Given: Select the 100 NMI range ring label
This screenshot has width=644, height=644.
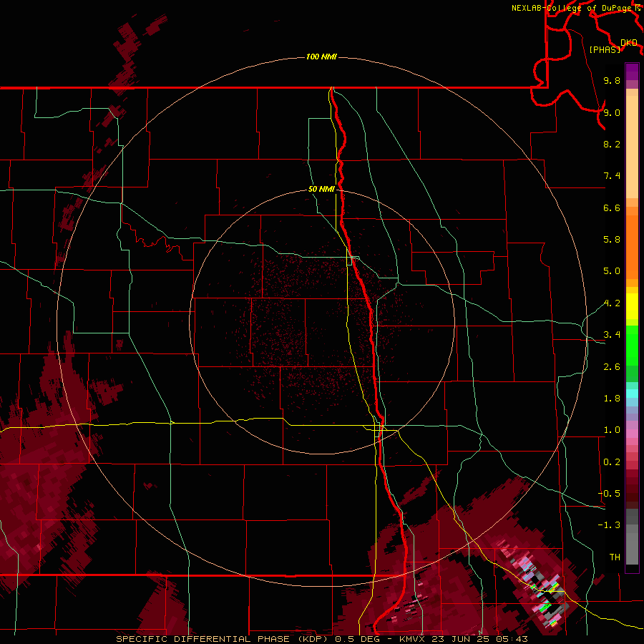Looking at the screenshot, I should pos(321,57).
